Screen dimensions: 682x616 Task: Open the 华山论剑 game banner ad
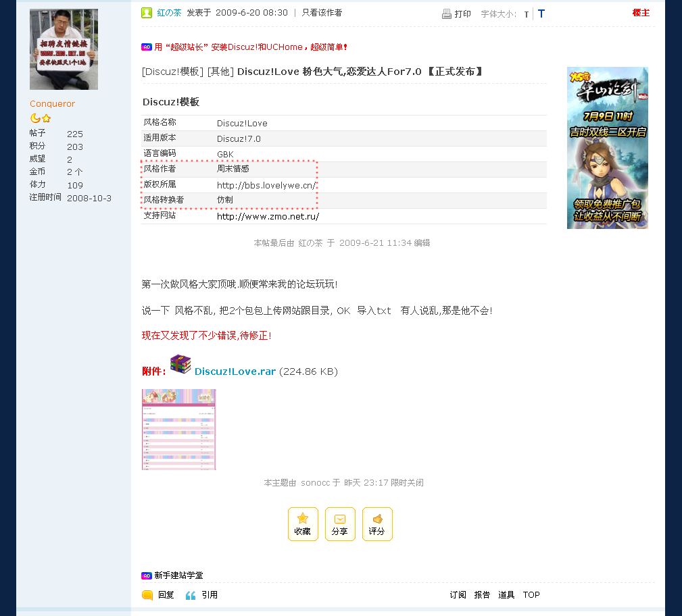click(608, 148)
